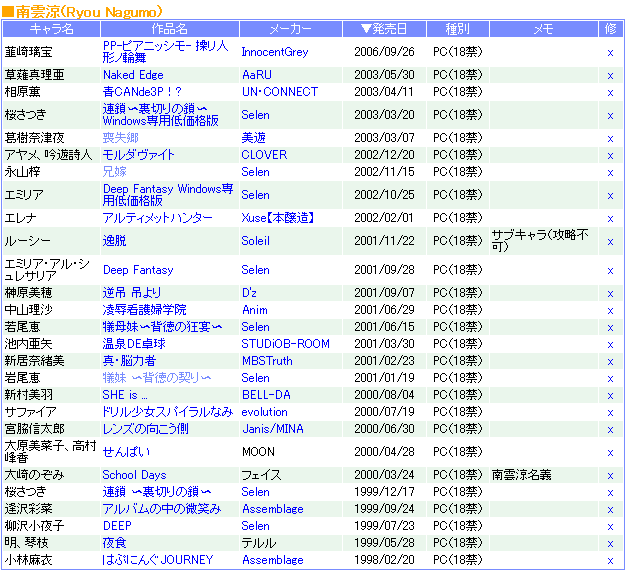This screenshot has width=629, height=577.
Task: Open the アルバムの中の微笑み title link
Action: pyautogui.click(x=162, y=509)
